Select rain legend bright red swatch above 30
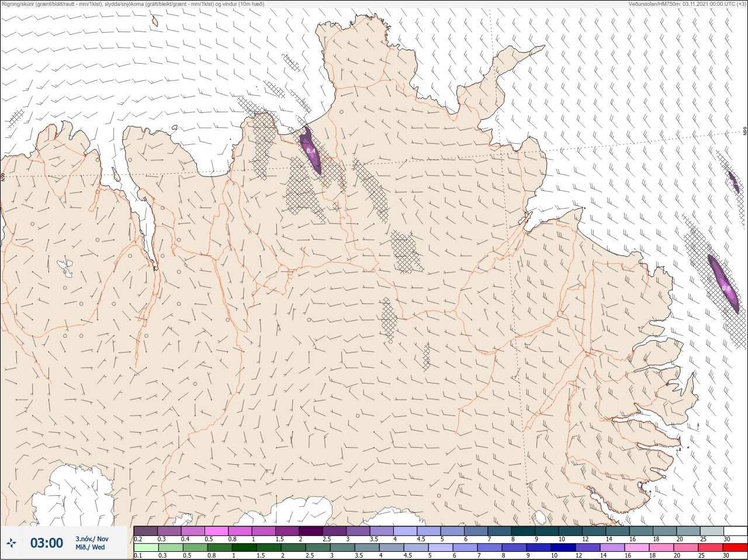Viewport: 748px width, 560px height. pos(735,548)
